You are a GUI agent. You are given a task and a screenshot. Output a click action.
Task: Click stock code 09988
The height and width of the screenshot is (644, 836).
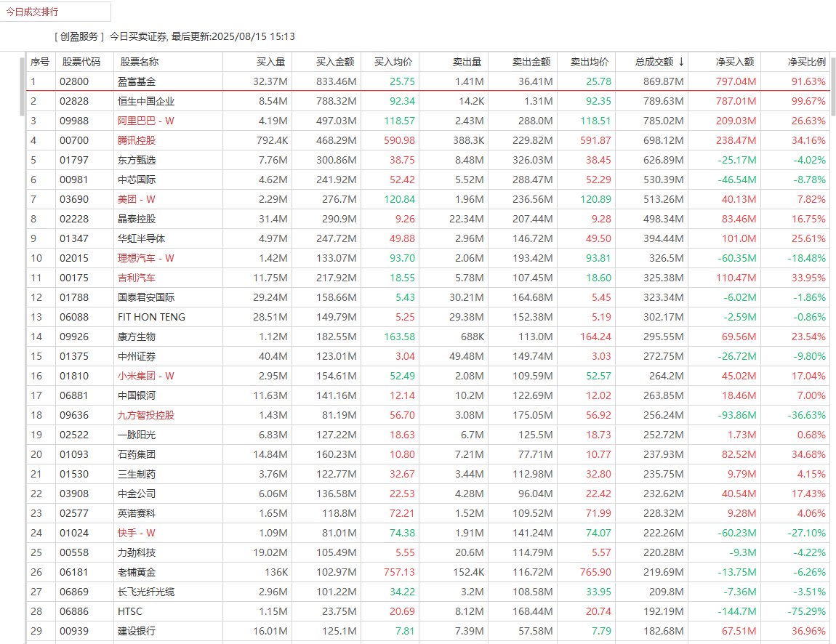pyautogui.click(x=74, y=121)
